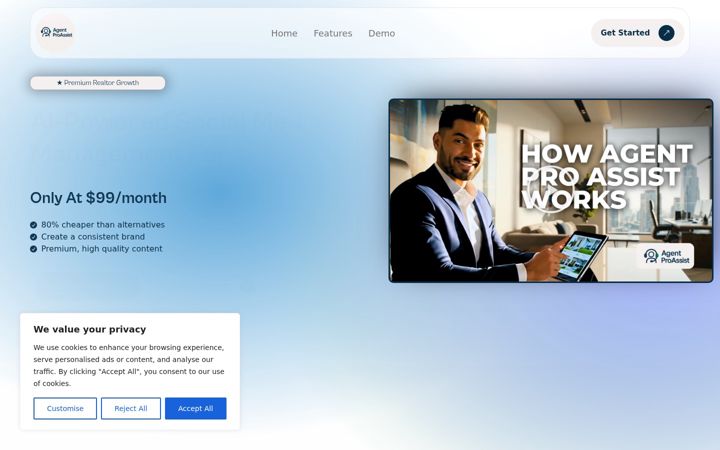
Task: Click the Agent ProAssist watermark logo on video
Action: click(x=666, y=256)
